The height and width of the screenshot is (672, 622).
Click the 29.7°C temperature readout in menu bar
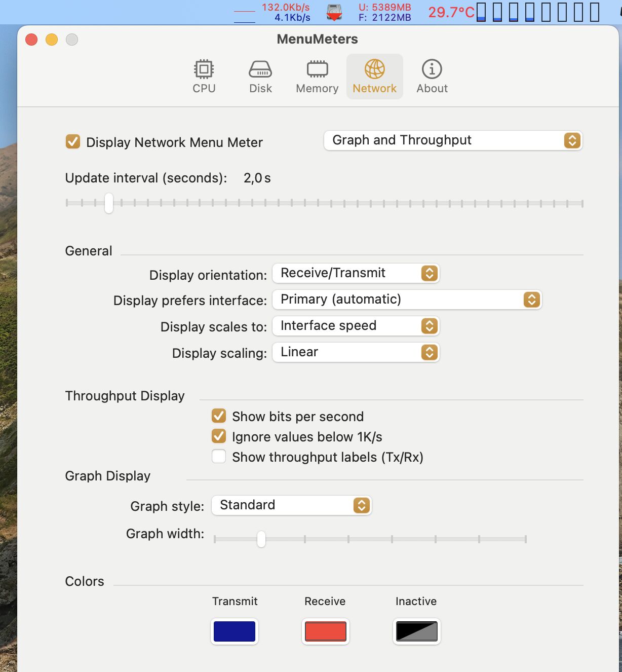coord(451,12)
